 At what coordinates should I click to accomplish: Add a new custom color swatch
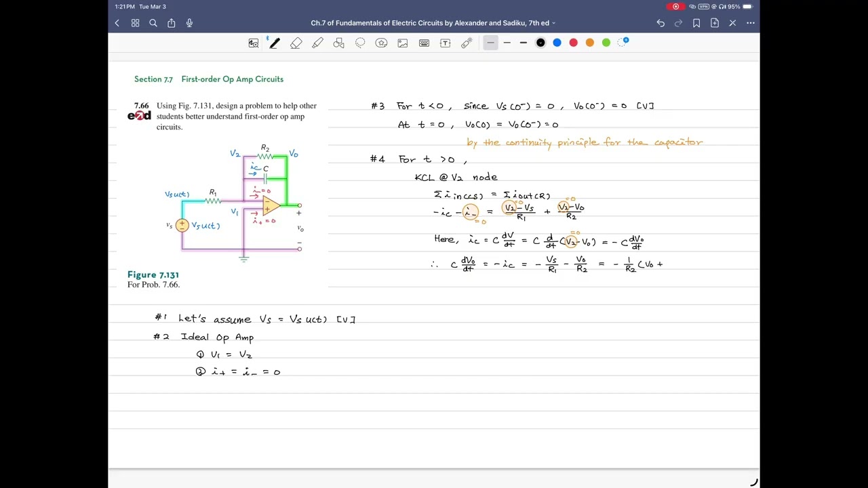point(625,42)
